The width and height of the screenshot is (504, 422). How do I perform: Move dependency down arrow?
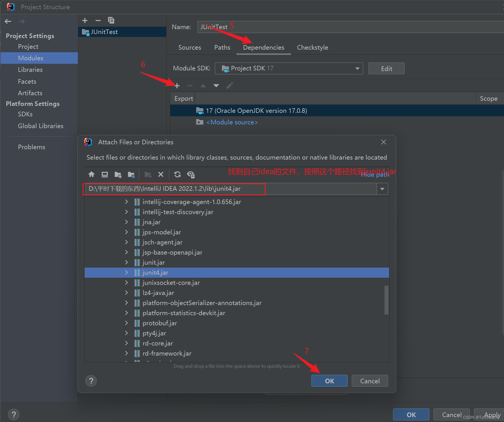(216, 86)
